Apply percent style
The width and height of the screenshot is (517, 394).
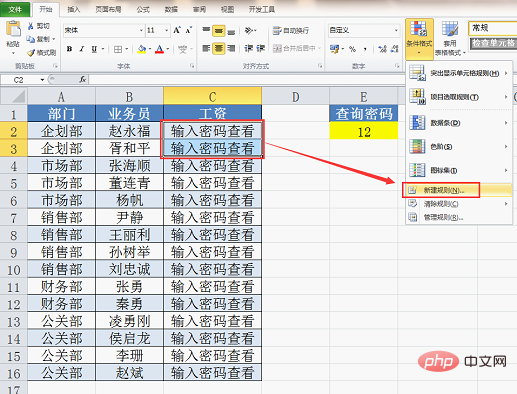tap(352, 49)
